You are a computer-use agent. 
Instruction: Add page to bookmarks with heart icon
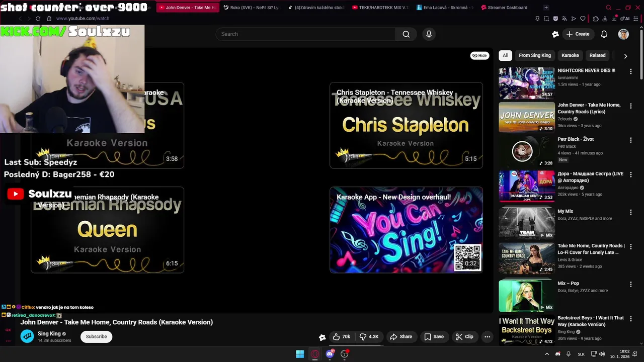pos(583,19)
